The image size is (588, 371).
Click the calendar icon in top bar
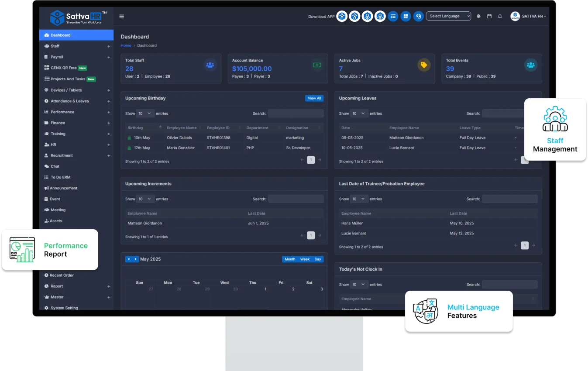[x=489, y=17]
